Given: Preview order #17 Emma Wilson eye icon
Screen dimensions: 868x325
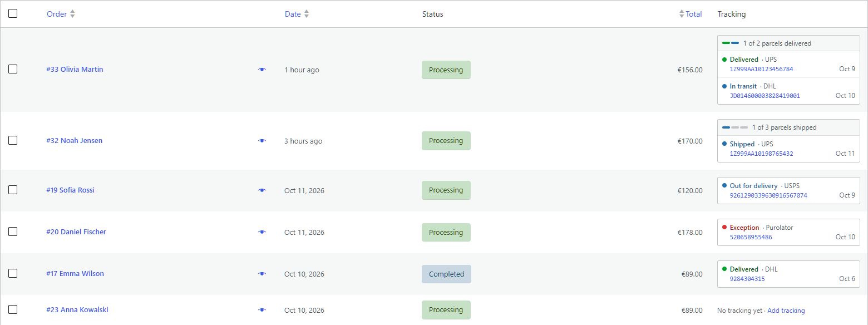Looking at the screenshot, I should click(x=262, y=274).
